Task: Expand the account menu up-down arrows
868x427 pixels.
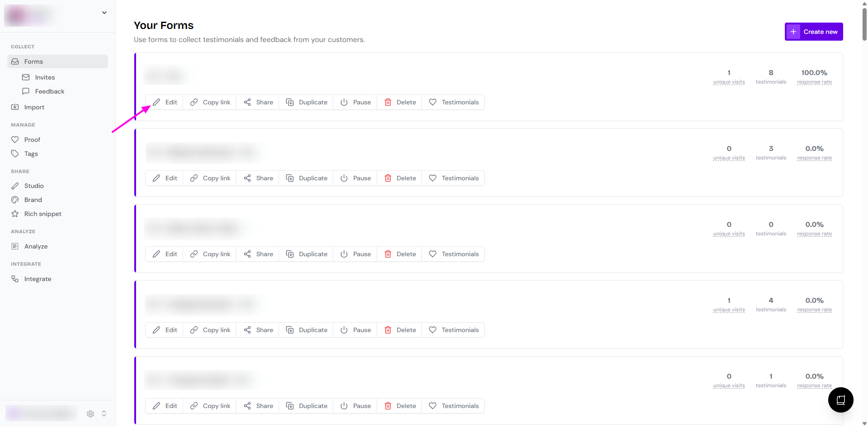Action: tap(104, 413)
